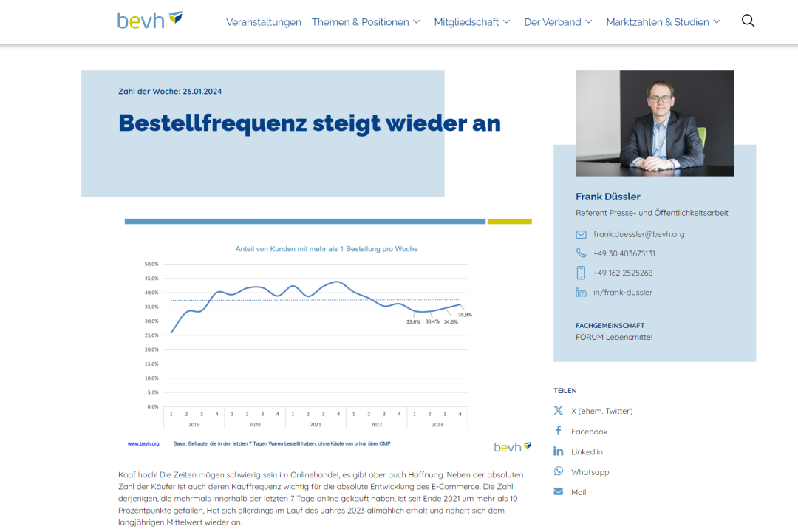The width and height of the screenshot is (798, 532).
Task: Click the Mail share text link
Action: tap(578, 492)
